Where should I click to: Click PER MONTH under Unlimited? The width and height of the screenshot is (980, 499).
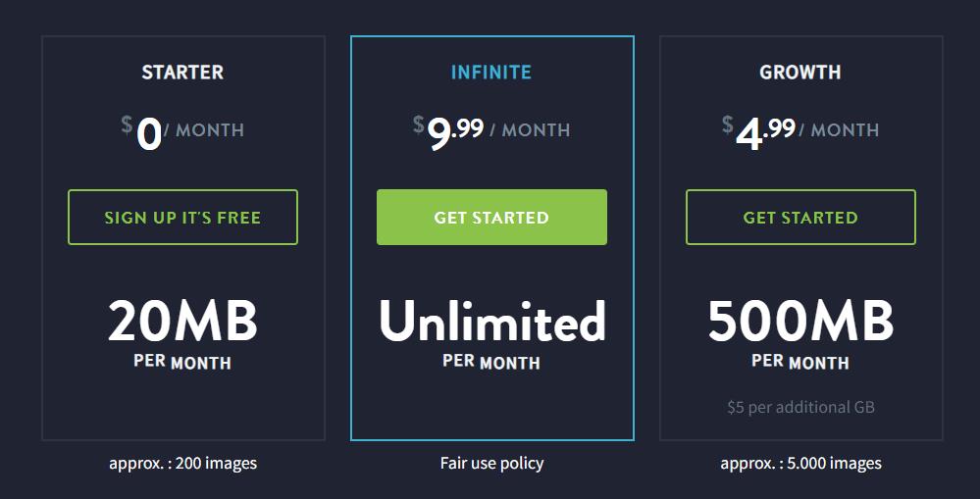point(491,362)
